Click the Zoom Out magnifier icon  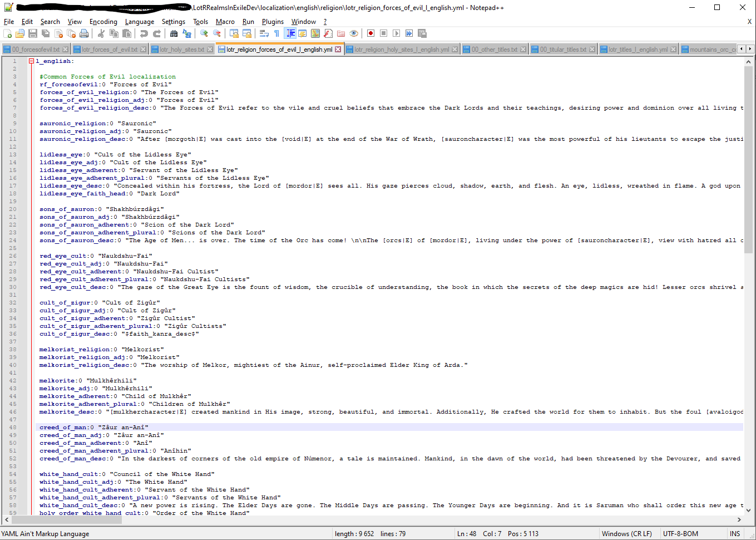click(x=217, y=34)
